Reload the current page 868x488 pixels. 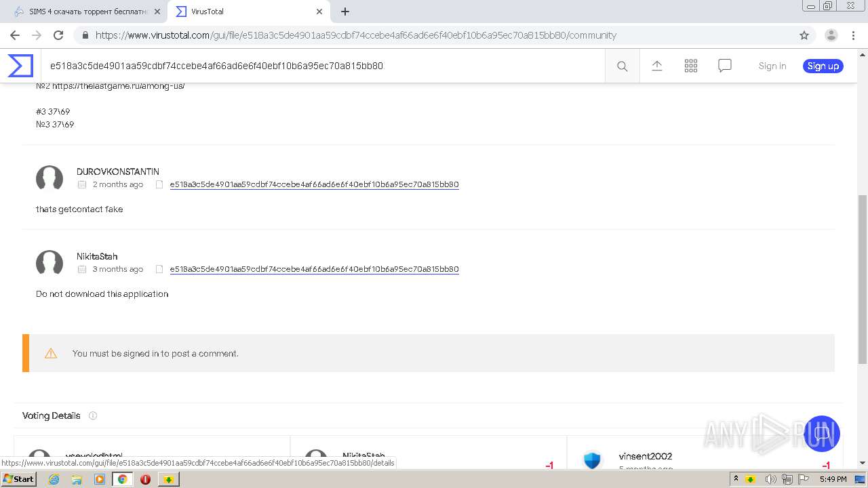[58, 35]
